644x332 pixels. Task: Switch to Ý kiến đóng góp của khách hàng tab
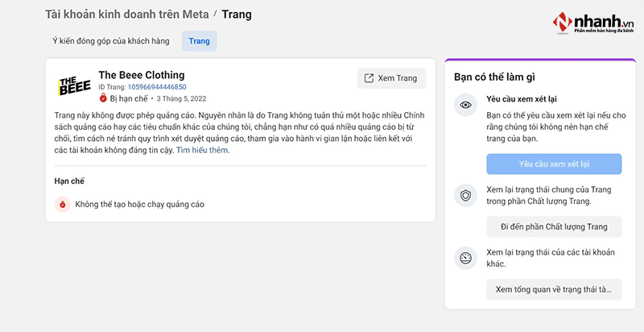pos(110,41)
